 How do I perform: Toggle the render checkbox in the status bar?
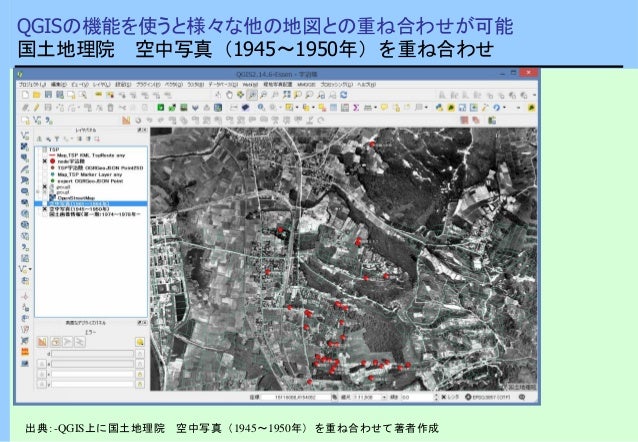click(444, 397)
